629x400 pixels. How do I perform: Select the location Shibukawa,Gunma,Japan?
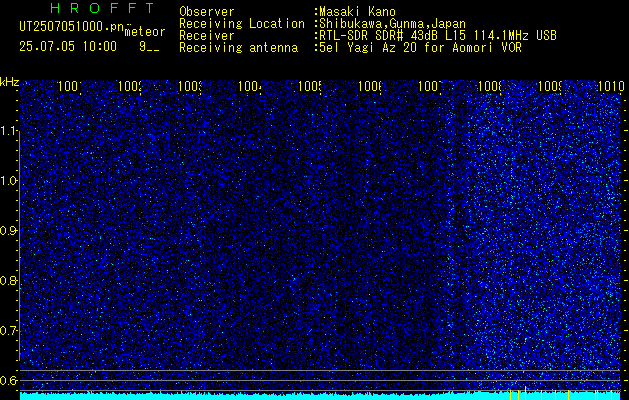[392, 24]
